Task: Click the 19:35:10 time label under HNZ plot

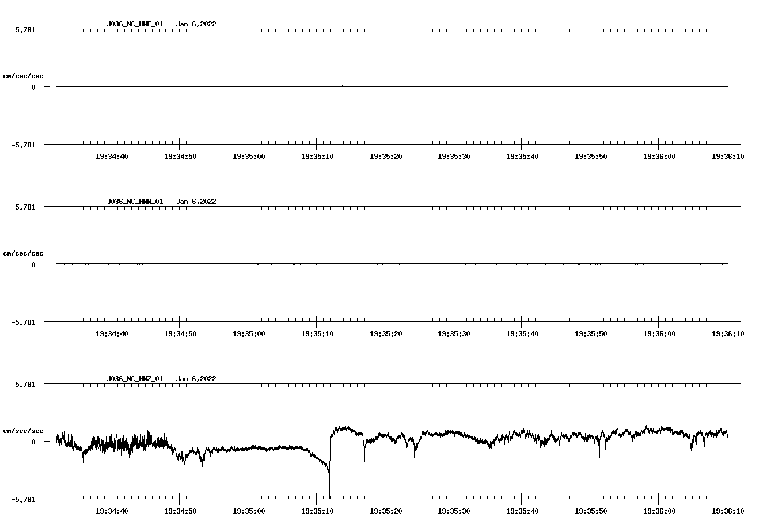Action: click(317, 511)
